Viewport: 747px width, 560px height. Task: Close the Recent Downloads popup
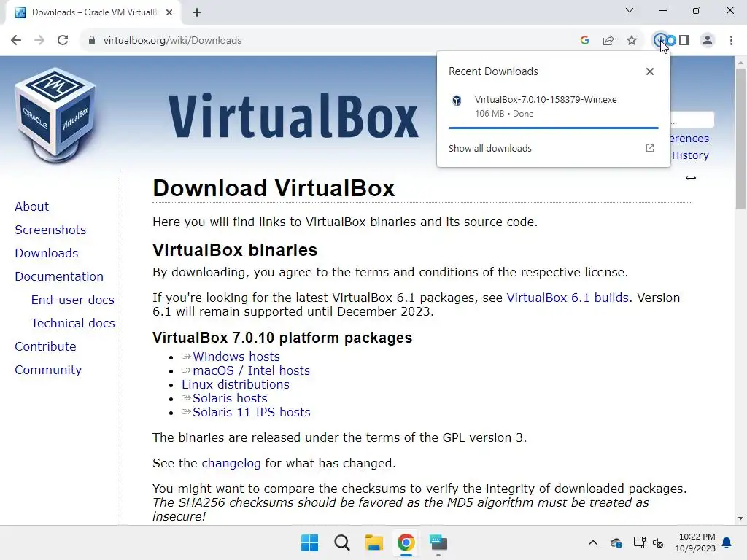click(x=650, y=71)
